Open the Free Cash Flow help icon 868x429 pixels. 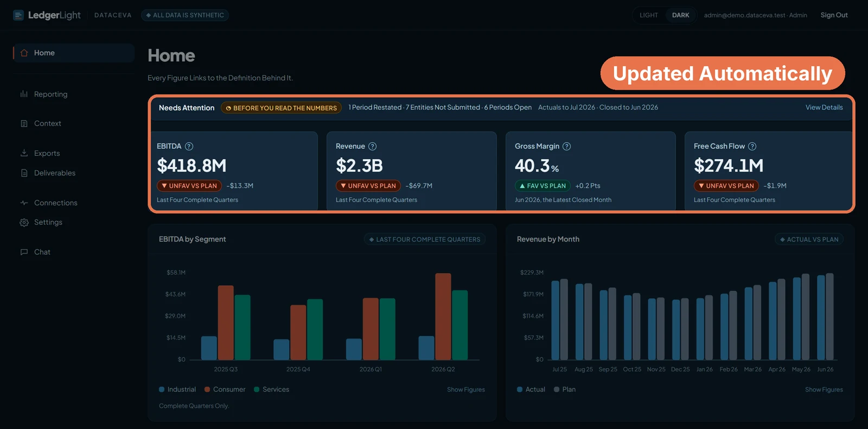(752, 146)
